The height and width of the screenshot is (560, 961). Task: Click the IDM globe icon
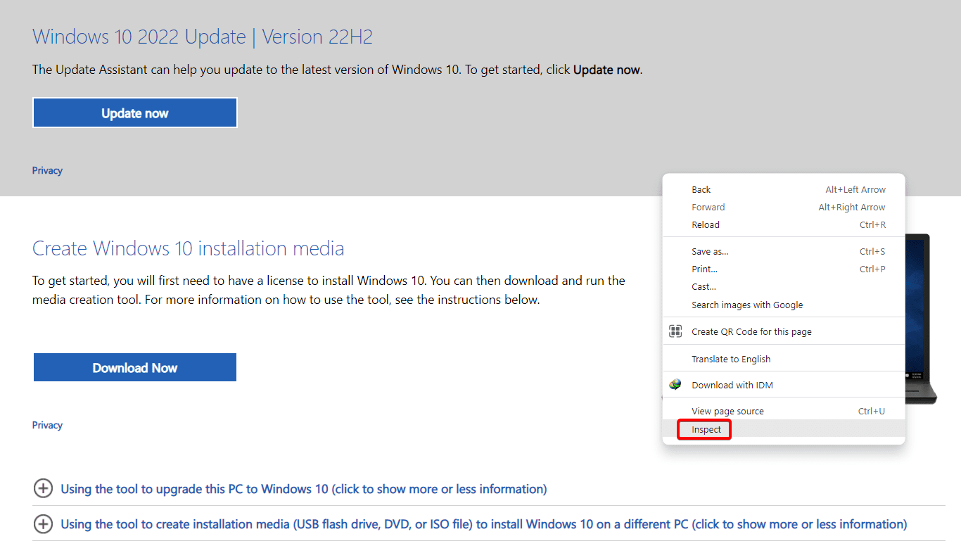pyautogui.click(x=675, y=385)
